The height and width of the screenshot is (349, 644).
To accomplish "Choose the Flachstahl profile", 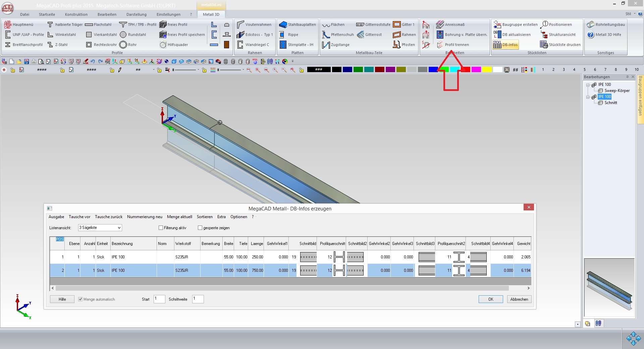I will [98, 24].
